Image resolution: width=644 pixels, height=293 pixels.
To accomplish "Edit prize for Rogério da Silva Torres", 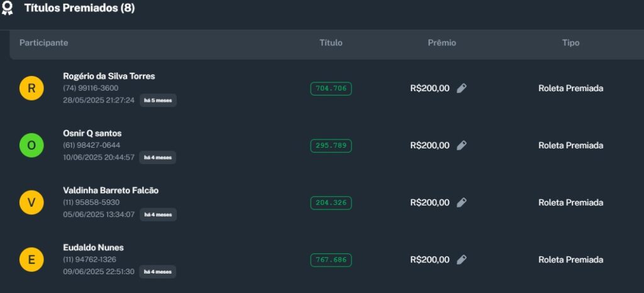I will (462, 89).
